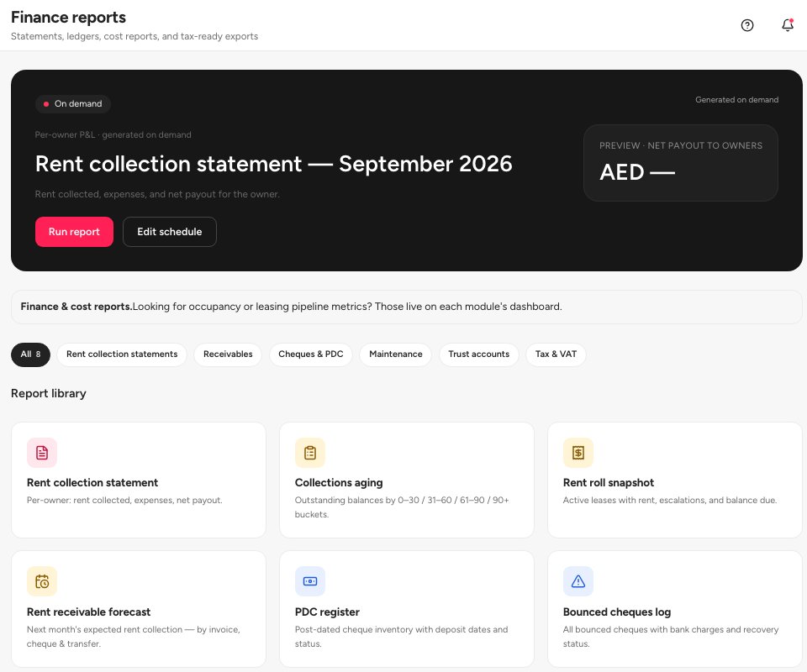Viewport: 807px width, 672px height.
Task: Select the Maintenance filter chip
Action: pyautogui.click(x=395, y=354)
